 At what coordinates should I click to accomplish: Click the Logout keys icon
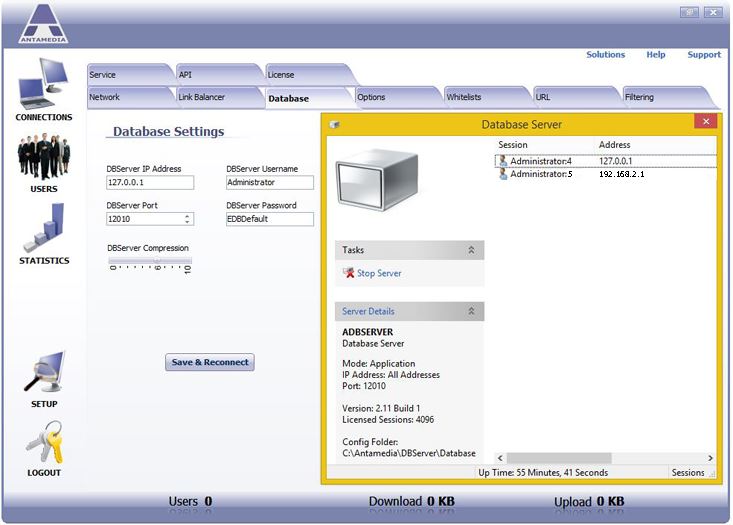[x=43, y=442]
